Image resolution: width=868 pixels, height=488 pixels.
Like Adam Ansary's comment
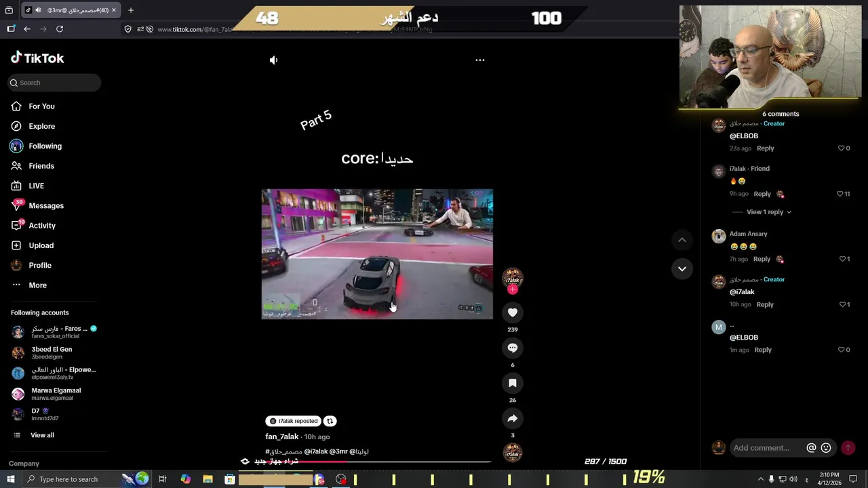(842, 259)
